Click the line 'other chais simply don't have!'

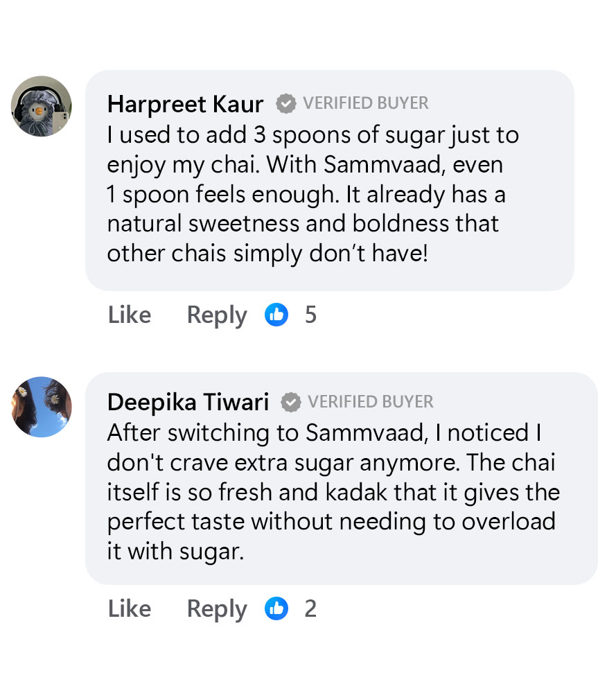[267, 254]
